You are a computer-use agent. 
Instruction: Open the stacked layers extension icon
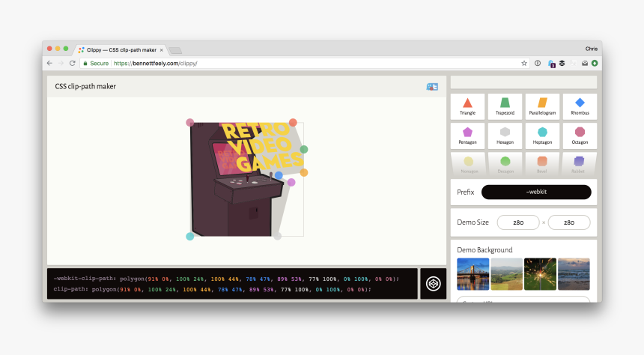coord(562,63)
